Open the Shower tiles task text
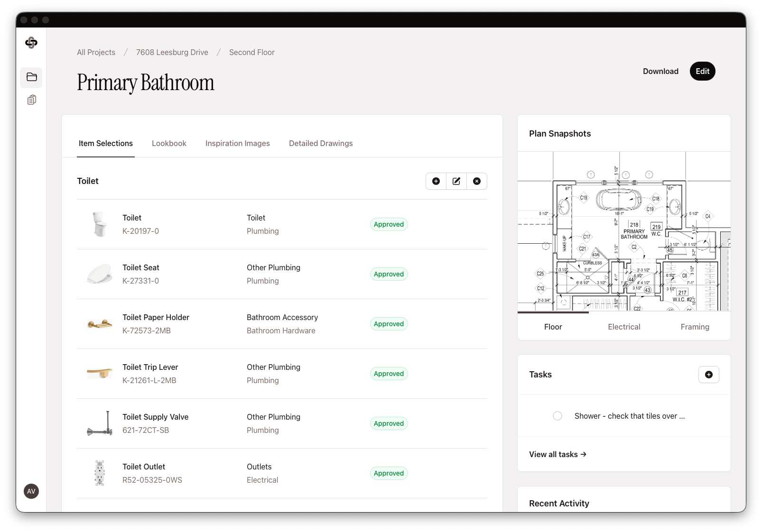 click(630, 416)
